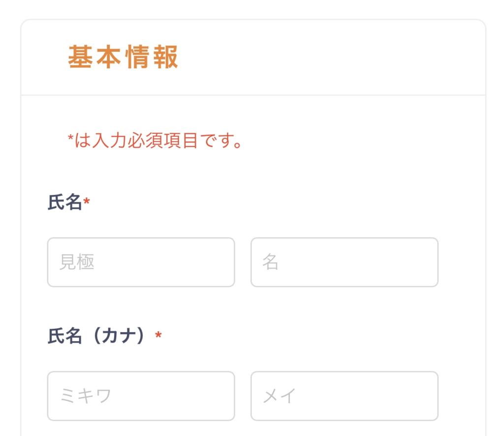Image resolution: width=504 pixels, height=436 pixels.
Task: Place cursor on the ミキワ placeholder text
Action: 85,396
